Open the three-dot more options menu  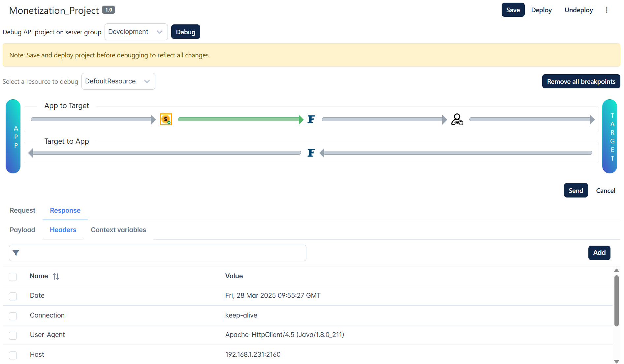point(606,10)
